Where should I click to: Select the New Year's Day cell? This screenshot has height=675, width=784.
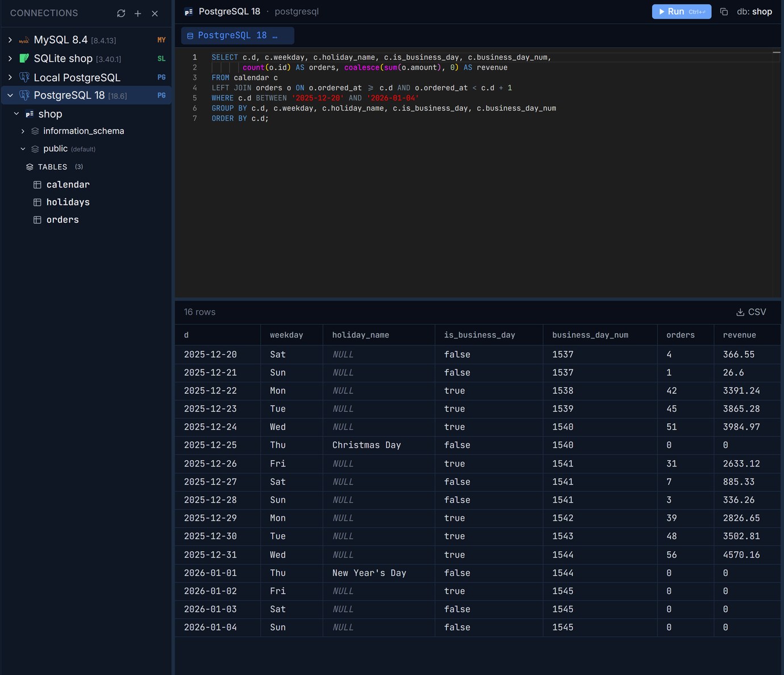click(x=379, y=573)
